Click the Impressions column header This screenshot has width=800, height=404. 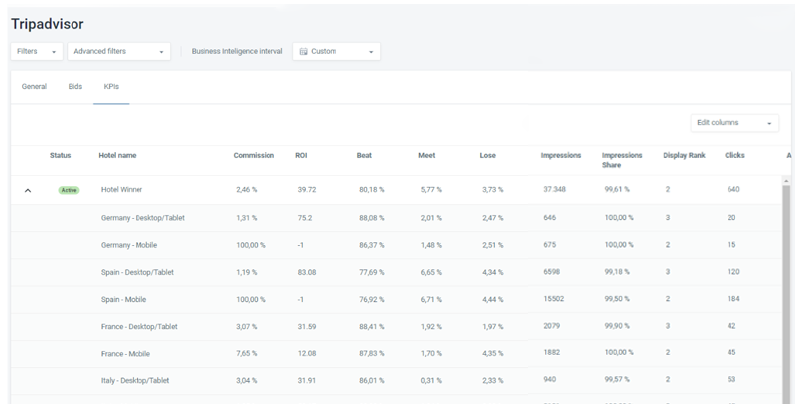561,156
